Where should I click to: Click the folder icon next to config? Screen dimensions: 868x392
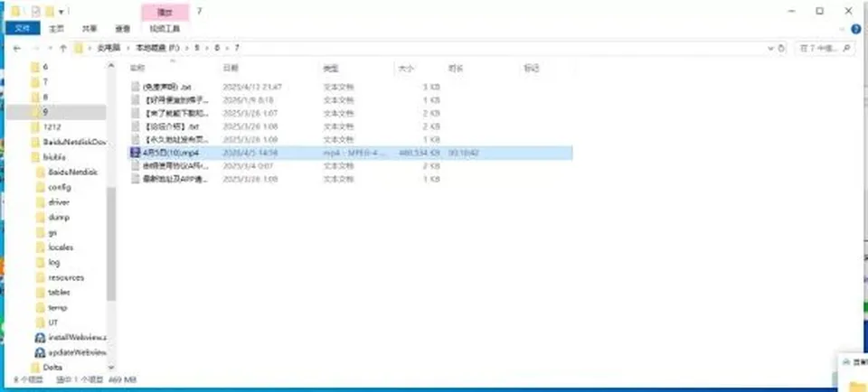pyautogui.click(x=40, y=188)
